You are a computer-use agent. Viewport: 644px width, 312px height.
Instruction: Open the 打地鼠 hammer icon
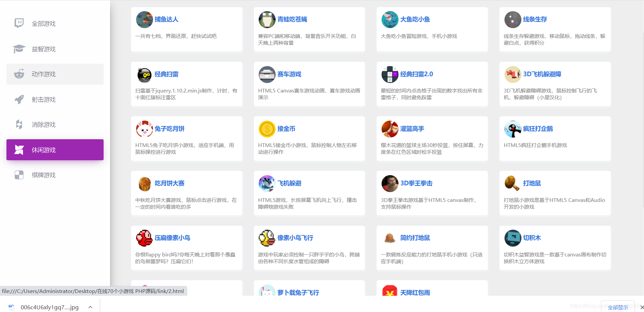pos(513,184)
